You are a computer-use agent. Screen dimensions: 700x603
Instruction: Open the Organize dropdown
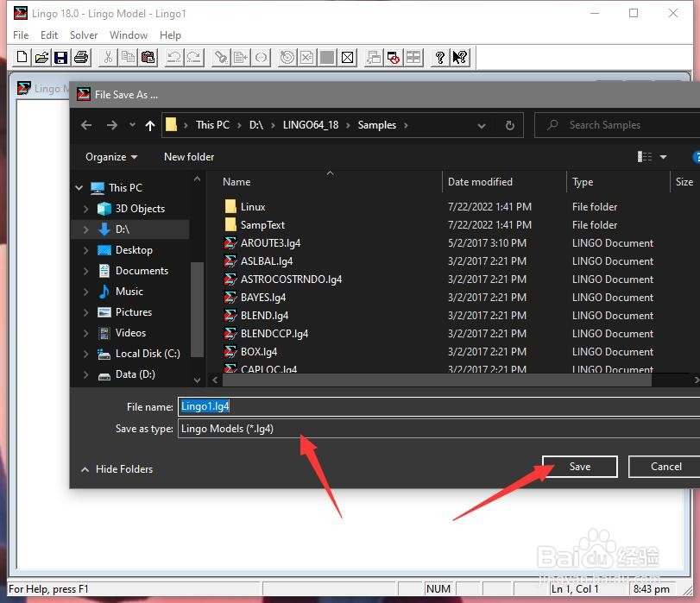click(x=111, y=157)
